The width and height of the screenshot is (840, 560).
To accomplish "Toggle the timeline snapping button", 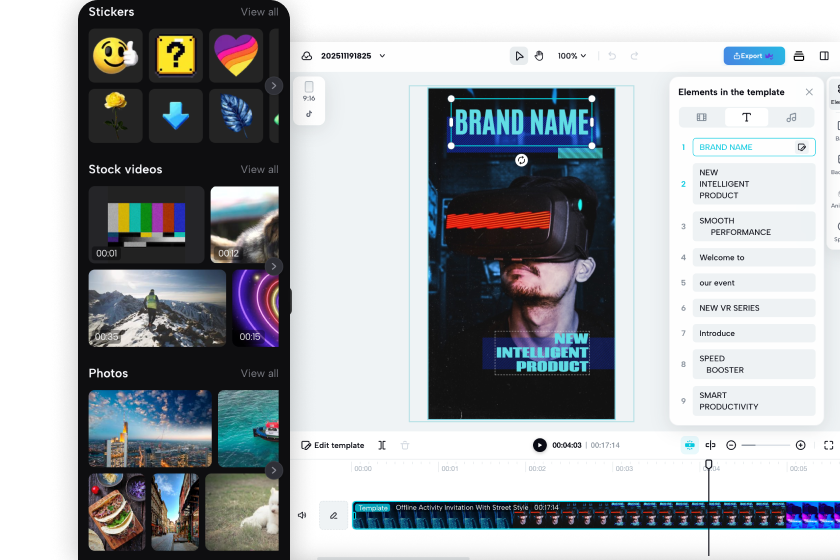I will point(689,445).
